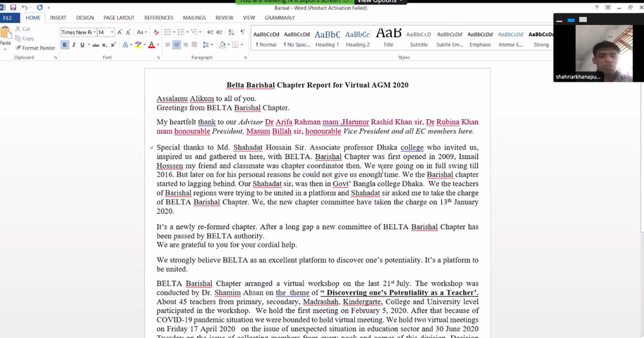This screenshot has width=644, height=338.
Task: Decrease font size with Shrink Font icon
Action: tap(128, 32)
